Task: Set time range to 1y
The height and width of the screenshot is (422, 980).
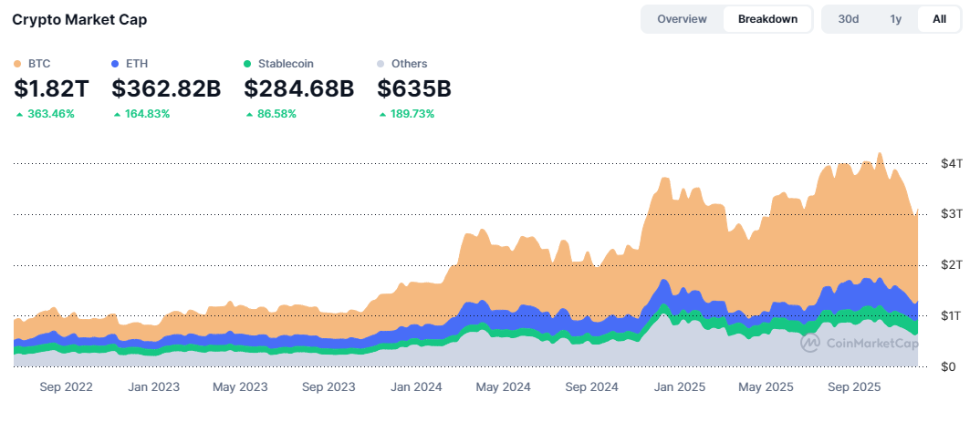Action: coord(895,19)
